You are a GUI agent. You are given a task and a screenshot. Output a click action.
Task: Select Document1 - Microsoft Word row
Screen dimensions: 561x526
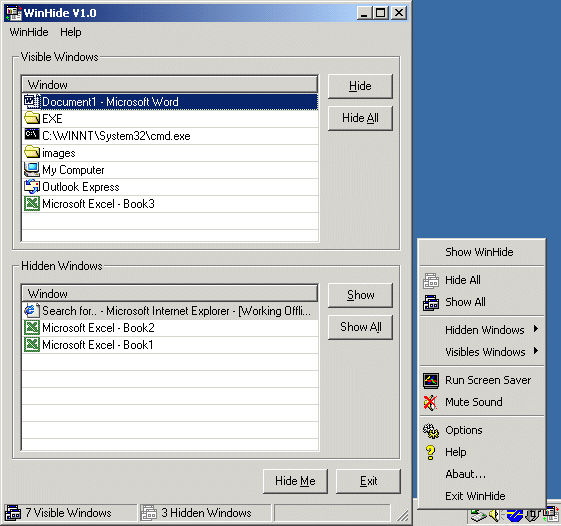click(x=170, y=102)
